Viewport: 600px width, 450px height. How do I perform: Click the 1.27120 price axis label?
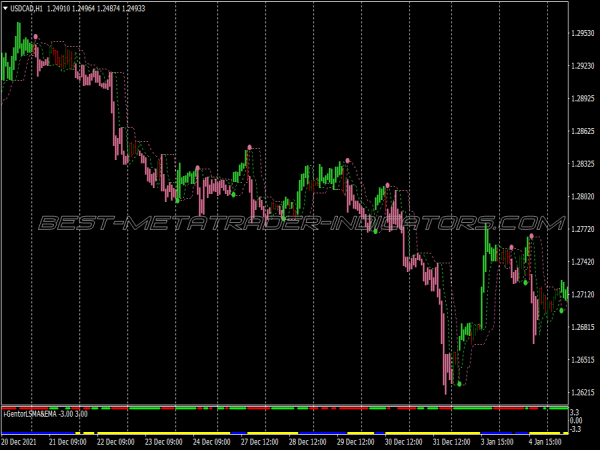tap(582, 294)
